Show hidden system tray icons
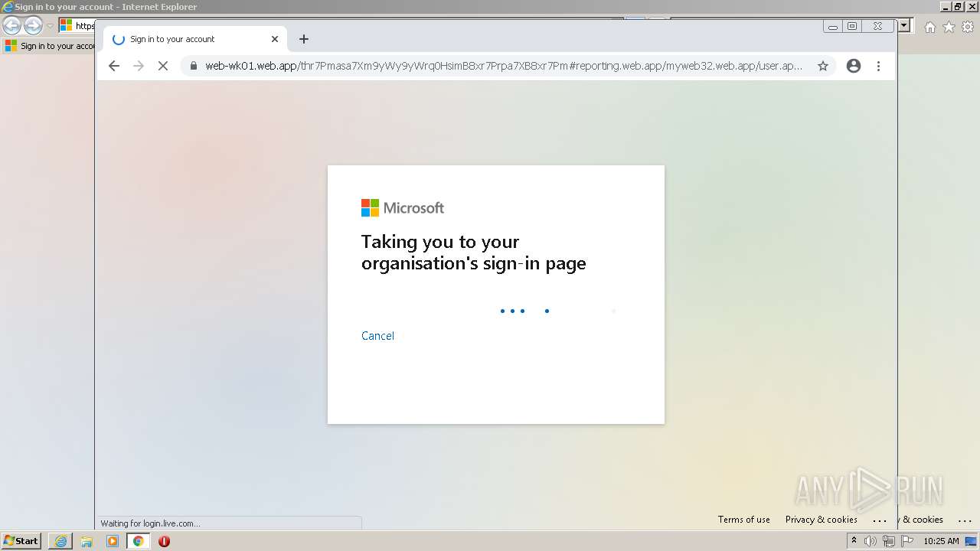The width and height of the screenshot is (980, 551). (x=854, y=541)
